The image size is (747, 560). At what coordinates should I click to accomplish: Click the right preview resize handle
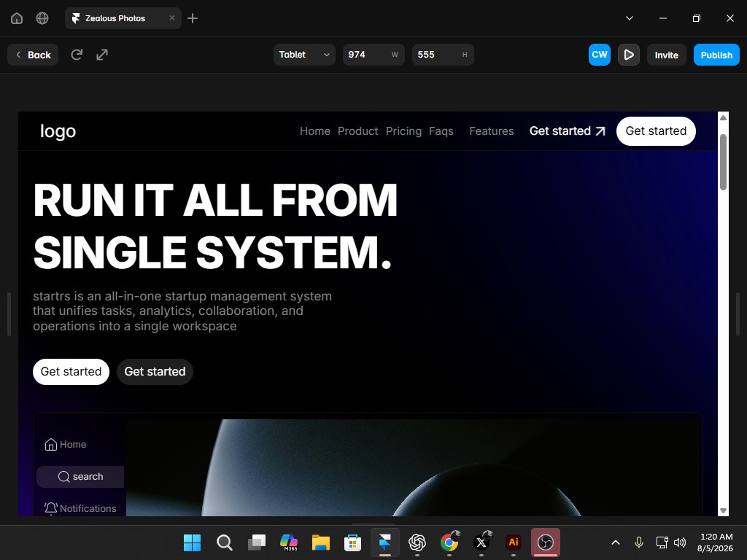click(x=738, y=314)
